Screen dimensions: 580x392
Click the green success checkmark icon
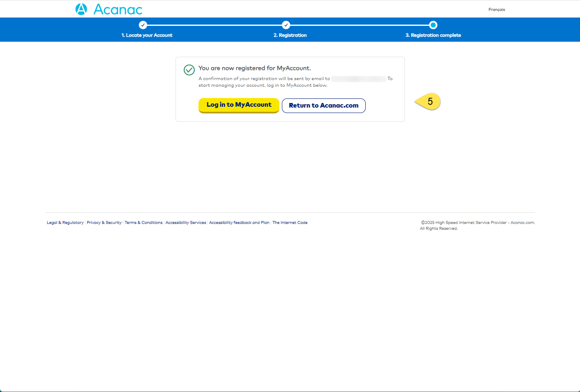pyautogui.click(x=189, y=70)
